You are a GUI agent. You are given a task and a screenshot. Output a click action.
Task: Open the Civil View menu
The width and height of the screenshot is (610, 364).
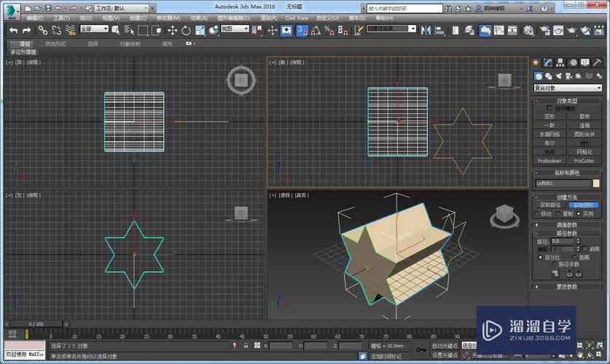[297, 17]
